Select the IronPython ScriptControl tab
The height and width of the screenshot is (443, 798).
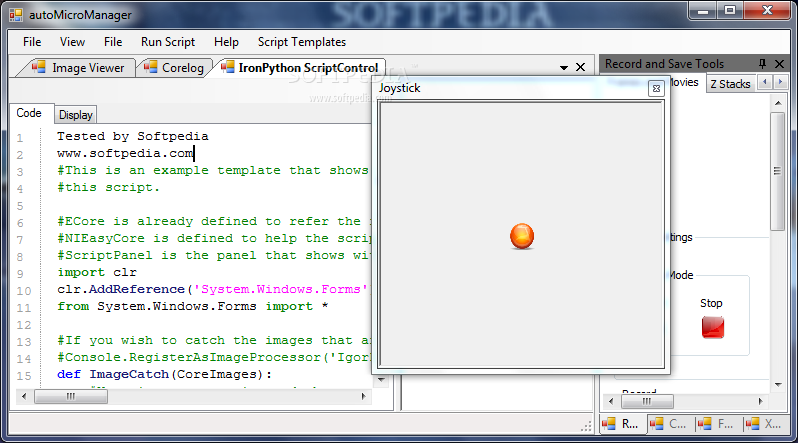[301, 68]
